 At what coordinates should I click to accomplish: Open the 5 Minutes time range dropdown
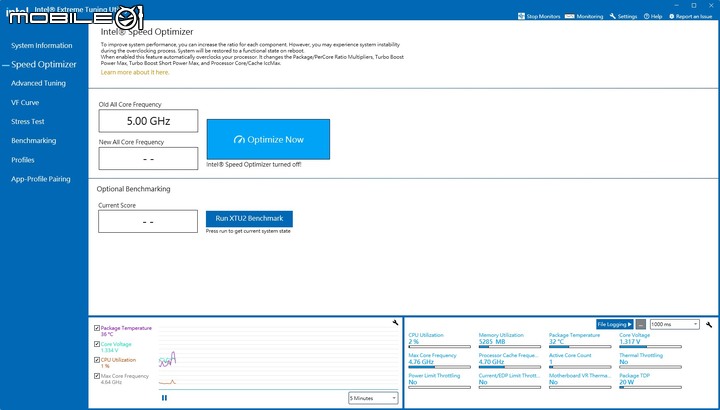pos(373,398)
